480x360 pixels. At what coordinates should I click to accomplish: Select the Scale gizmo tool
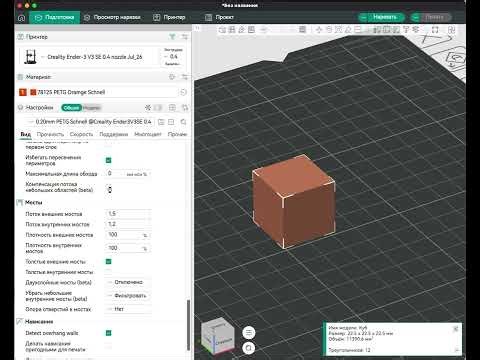tap(338, 30)
